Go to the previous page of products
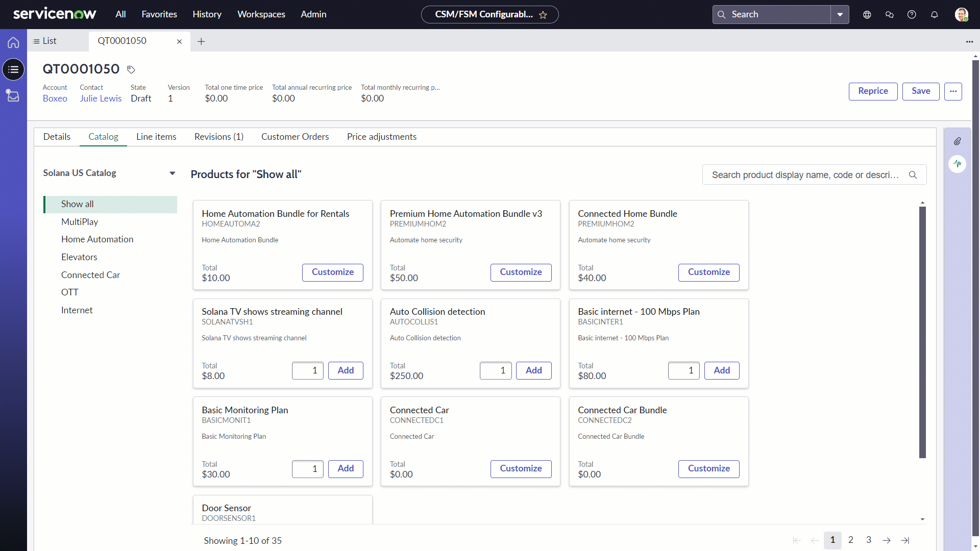 click(815, 540)
